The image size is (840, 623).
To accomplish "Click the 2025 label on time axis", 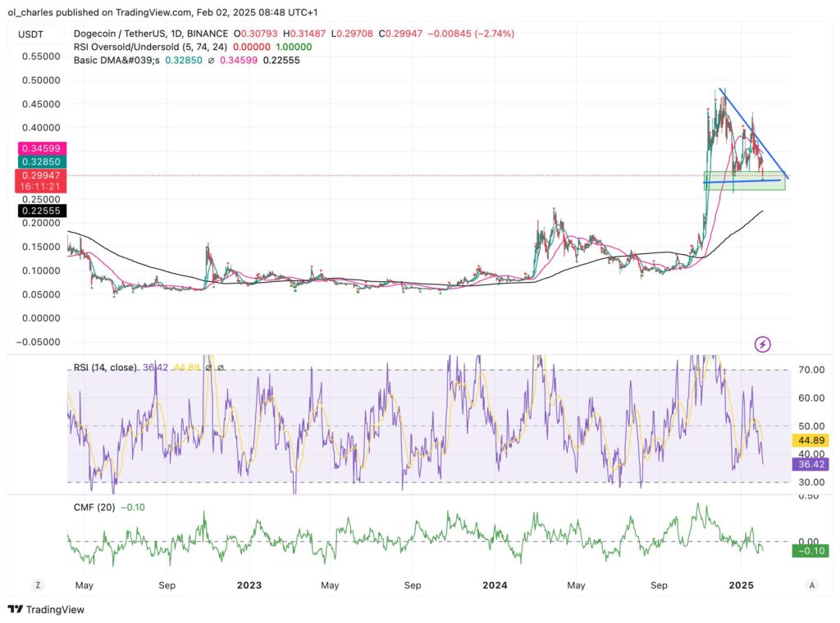I will point(741,585).
